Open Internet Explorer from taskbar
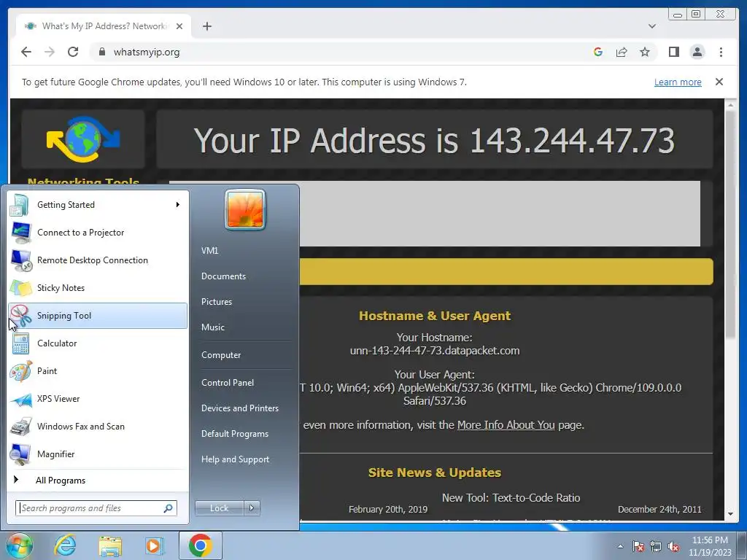747x560 pixels. (65, 545)
